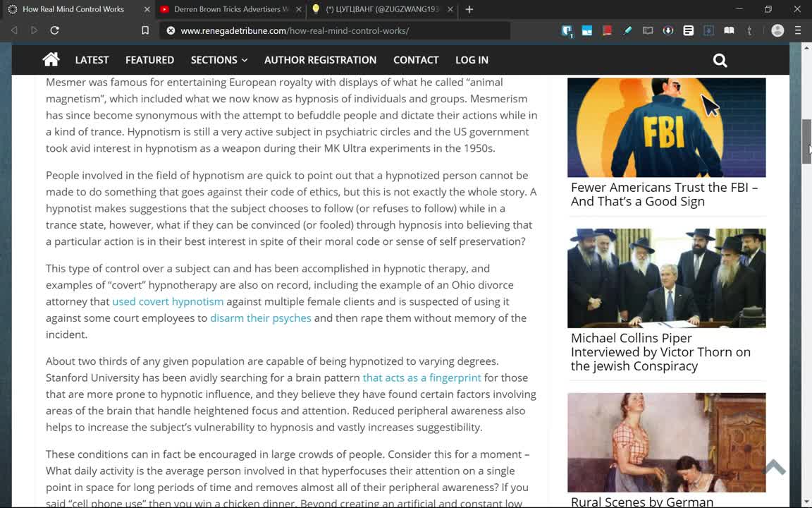Screen dimensions: 812x508
Task: Follow the 'disarm their psyches' link
Action: pyautogui.click(x=261, y=317)
